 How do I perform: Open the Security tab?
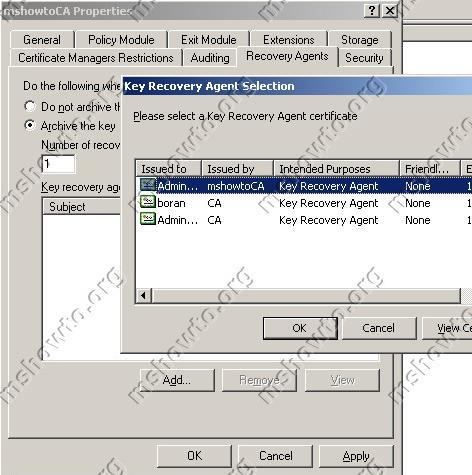click(364, 58)
